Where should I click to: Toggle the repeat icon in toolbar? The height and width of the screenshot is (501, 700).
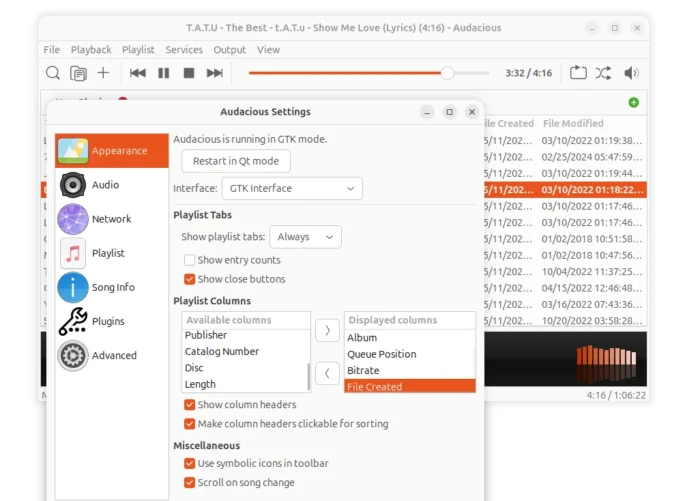click(578, 73)
